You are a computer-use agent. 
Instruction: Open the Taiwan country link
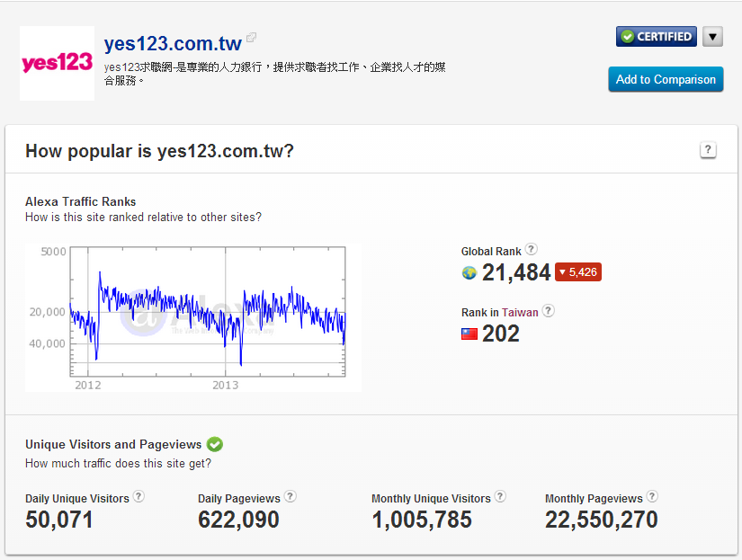point(520,313)
